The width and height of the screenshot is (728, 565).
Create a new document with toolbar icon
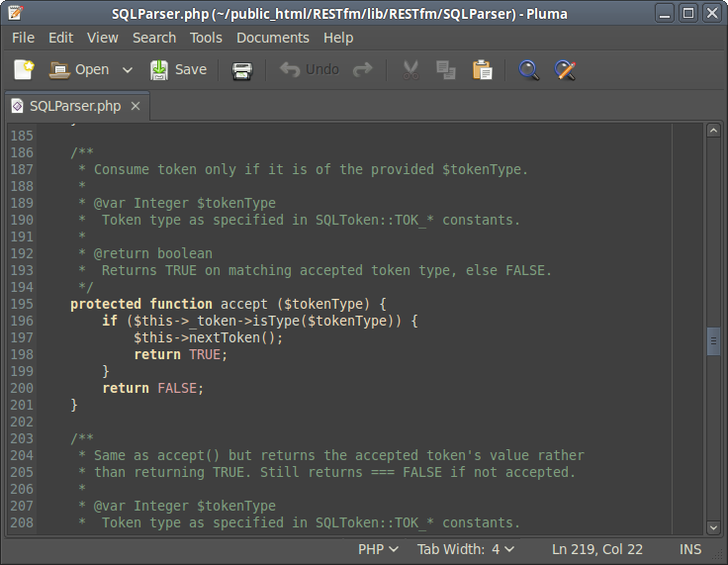click(x=24, y=69)
